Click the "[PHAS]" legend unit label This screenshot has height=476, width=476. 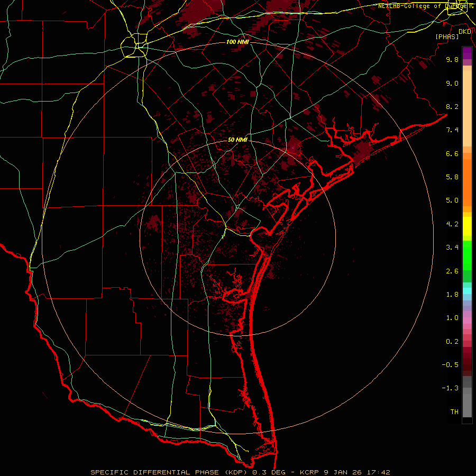pos(447,36)
